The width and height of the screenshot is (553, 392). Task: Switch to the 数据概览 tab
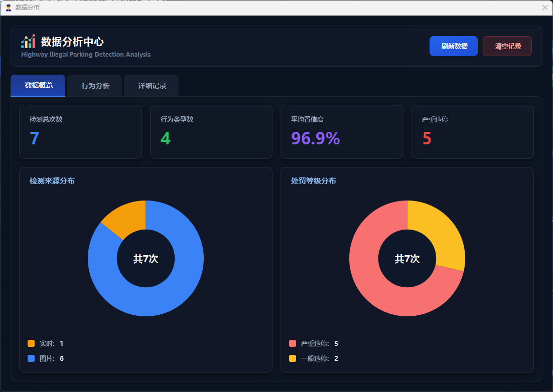38,86
